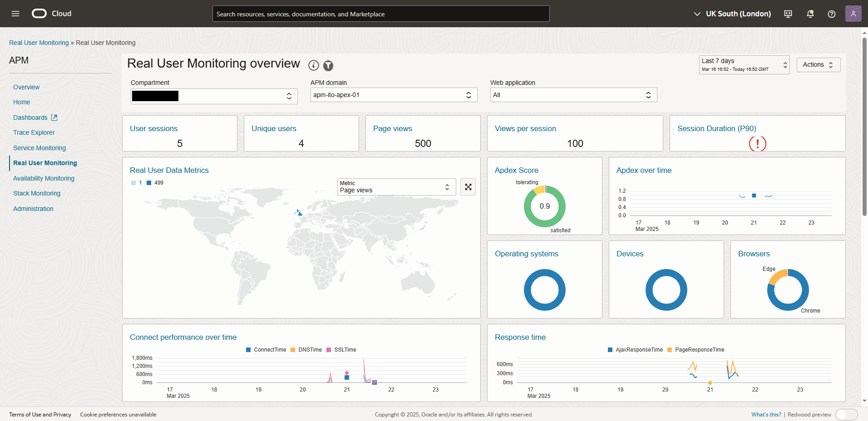
Task: Open Stack Monitoring in sidebar
Action: pyautogui.click(x=37, y=193)
